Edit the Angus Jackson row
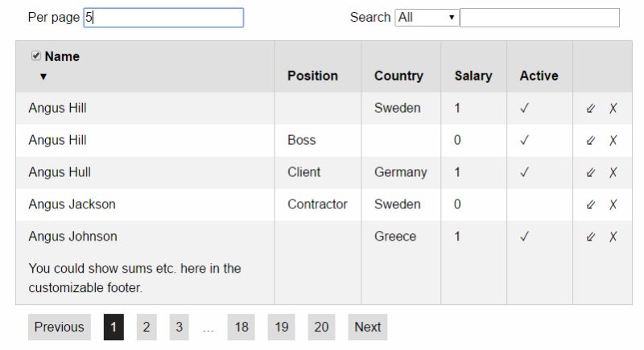 (x=590, y=204)
